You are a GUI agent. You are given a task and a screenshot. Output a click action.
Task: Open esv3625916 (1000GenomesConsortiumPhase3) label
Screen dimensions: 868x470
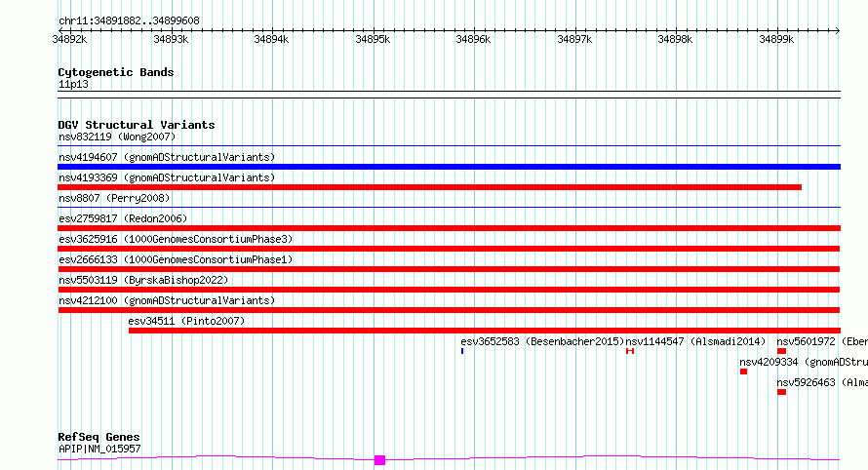pos(176,239)
